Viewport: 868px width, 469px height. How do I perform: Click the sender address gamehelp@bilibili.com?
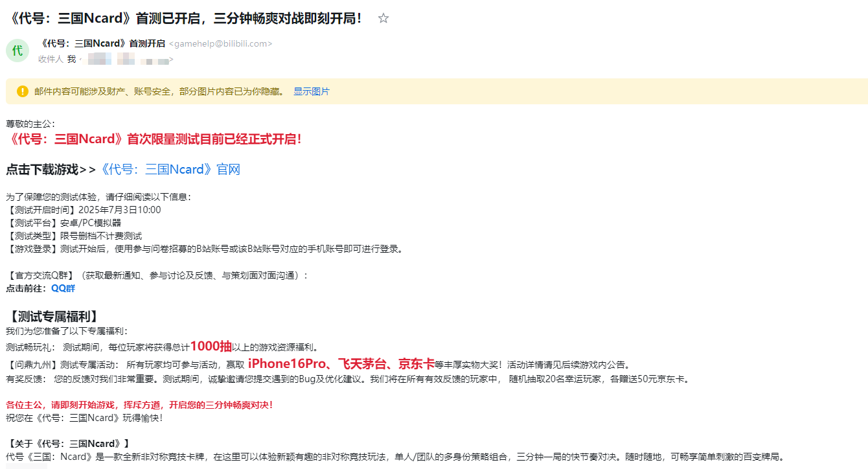[220, 44]
